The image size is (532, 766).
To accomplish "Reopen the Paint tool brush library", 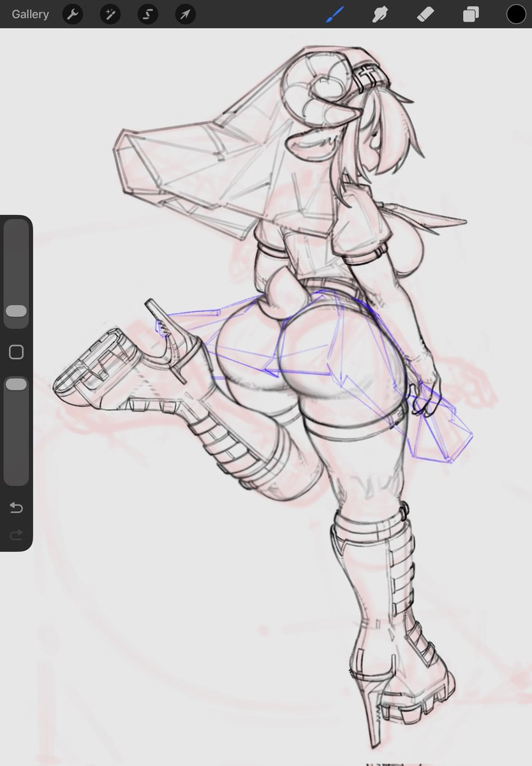I will click(x=333, y=13).
